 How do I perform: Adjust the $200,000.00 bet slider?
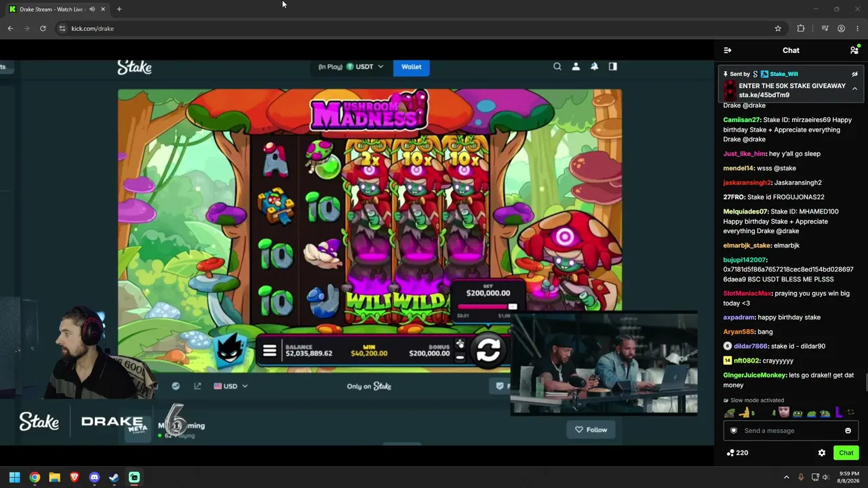(x=488, y=307)
